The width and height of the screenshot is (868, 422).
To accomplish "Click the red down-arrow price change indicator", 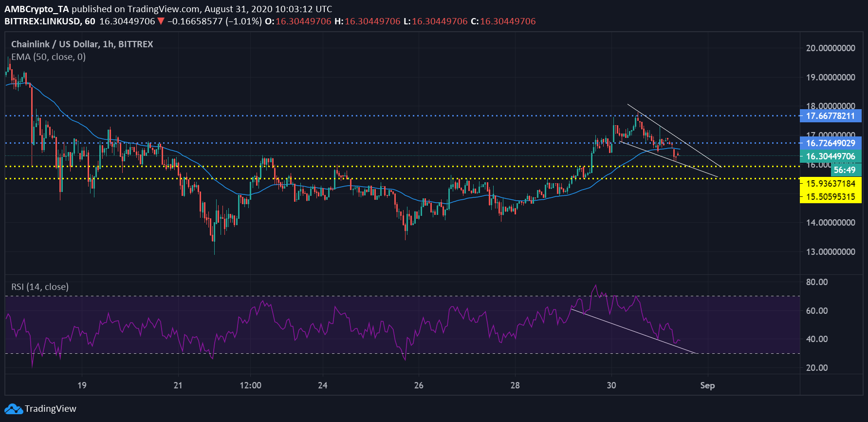I will point(161,21).
